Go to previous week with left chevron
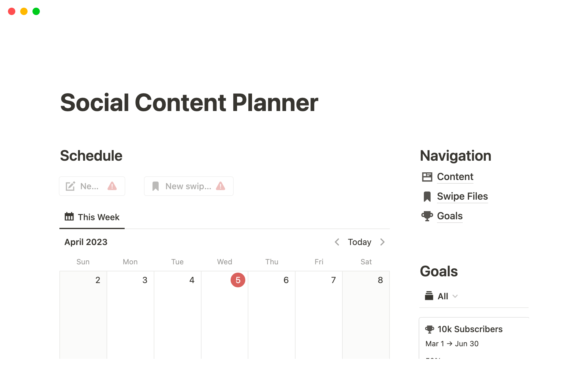 tap(337, 242)
